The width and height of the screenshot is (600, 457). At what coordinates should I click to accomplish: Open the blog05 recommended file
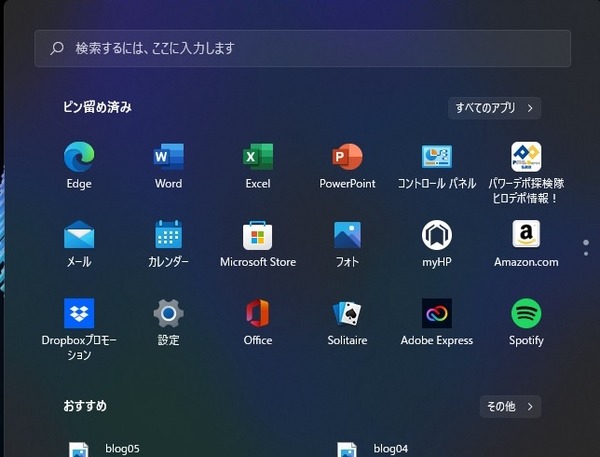[104, 449]
